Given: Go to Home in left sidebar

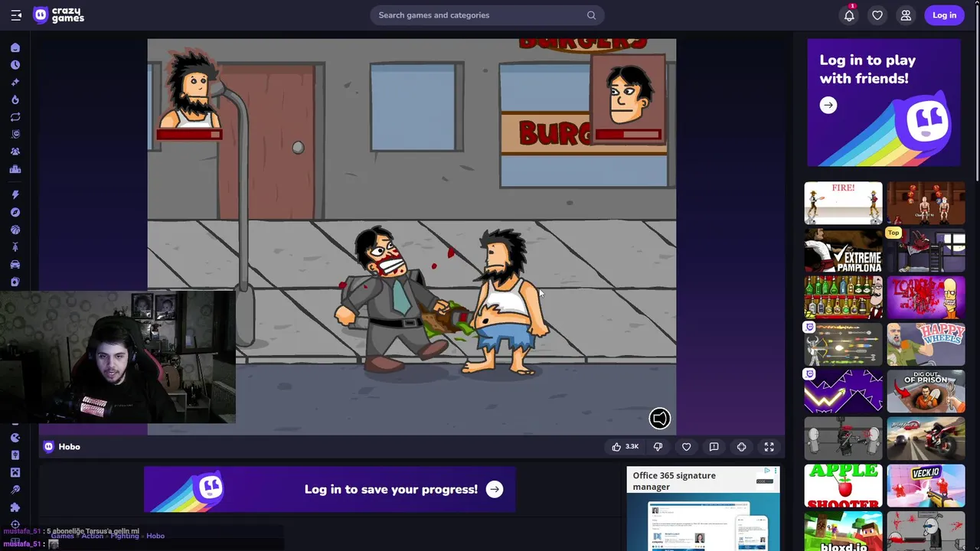Looking at the screenshot, I should (x=15, y=47).
